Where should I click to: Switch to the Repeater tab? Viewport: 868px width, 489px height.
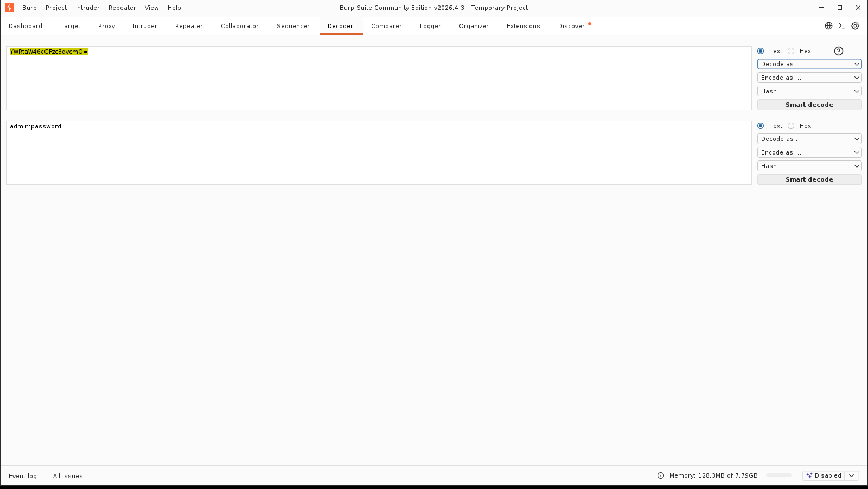pos(189,26)
